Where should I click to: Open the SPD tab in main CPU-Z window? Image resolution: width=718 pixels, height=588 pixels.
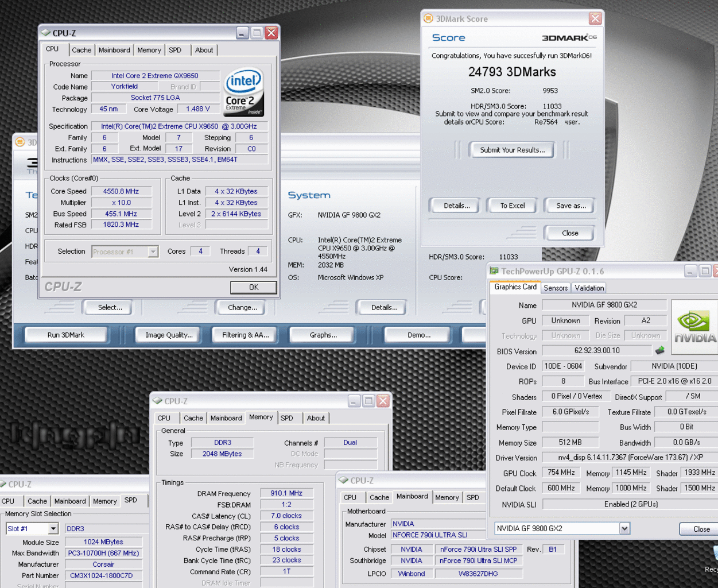tap(175, 50)
